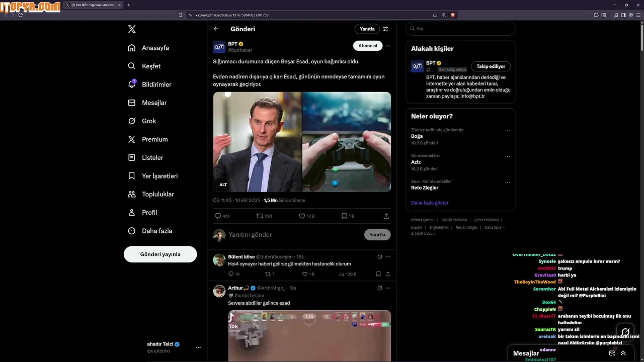Click the browser address bar URL
Screen dimensions: 644x362
[232, 15]
